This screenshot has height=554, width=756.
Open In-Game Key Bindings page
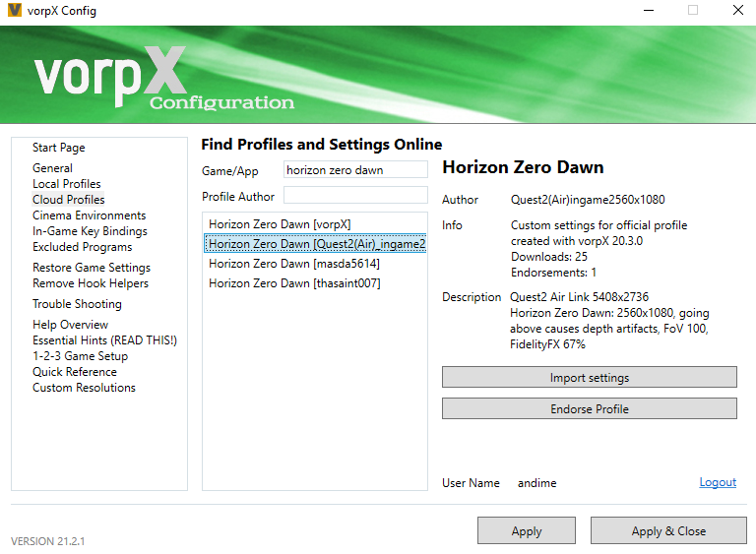[90, 231]
